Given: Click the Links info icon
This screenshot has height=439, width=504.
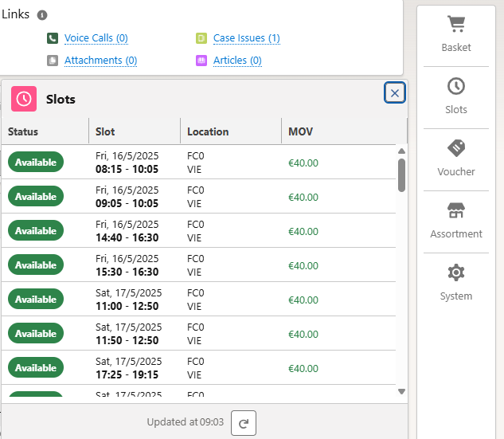Looking at the screenshot, I should 42,15.
